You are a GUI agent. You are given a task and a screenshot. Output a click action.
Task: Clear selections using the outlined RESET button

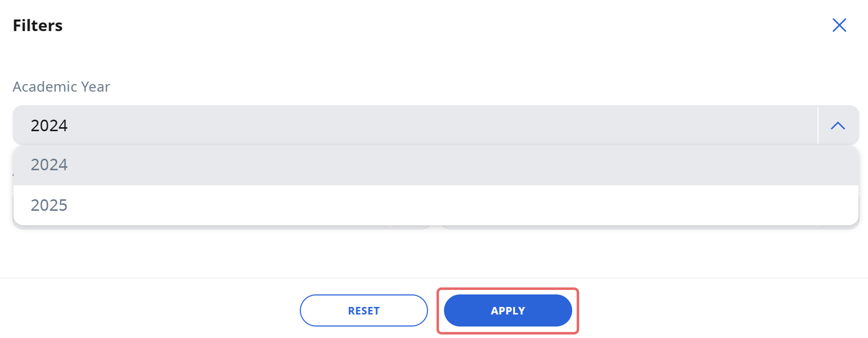(x=363, y=310)
